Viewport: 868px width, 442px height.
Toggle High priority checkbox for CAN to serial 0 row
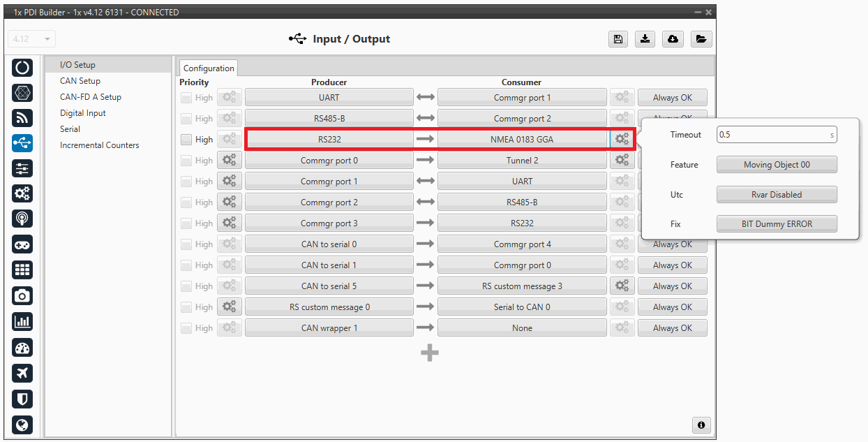[186, 244]
